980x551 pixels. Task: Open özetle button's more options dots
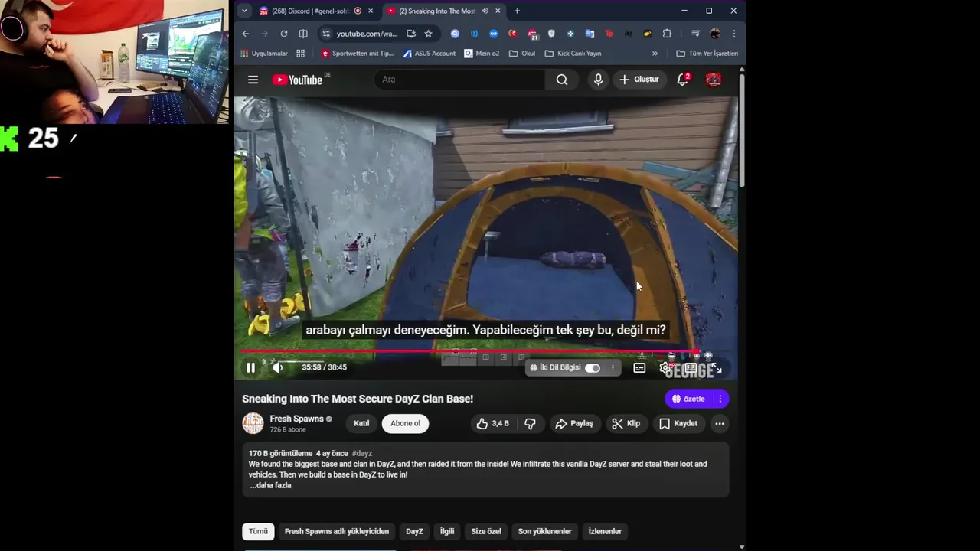[720, 399]
